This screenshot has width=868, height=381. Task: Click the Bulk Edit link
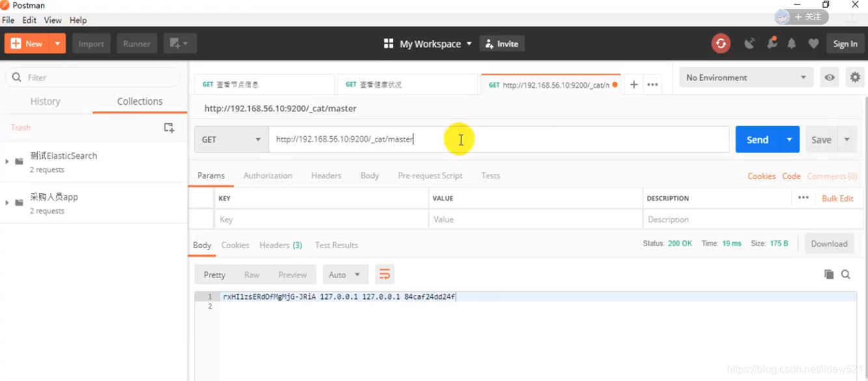tap(837, 199)
